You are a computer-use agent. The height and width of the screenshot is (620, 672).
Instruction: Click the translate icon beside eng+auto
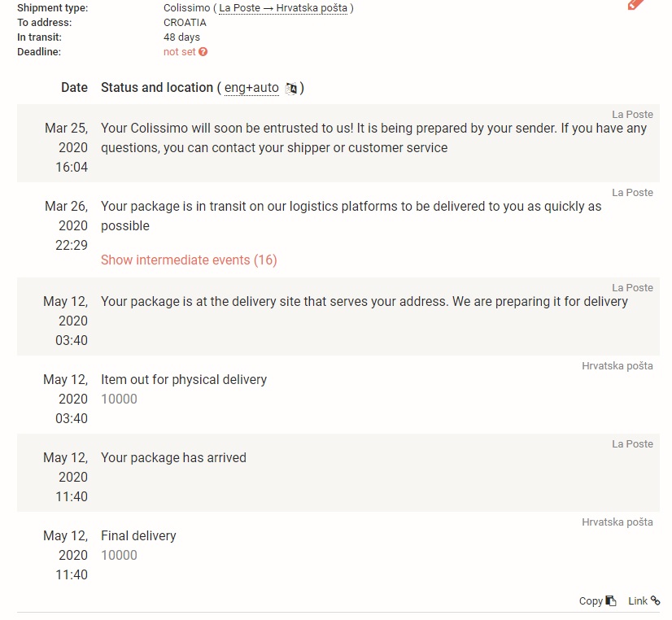click(291, 88)
